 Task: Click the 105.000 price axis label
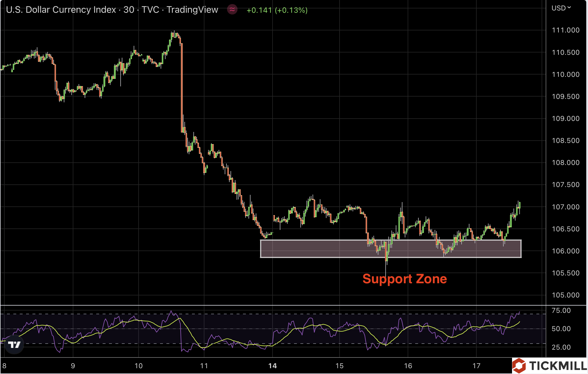(x=565, y=295)
